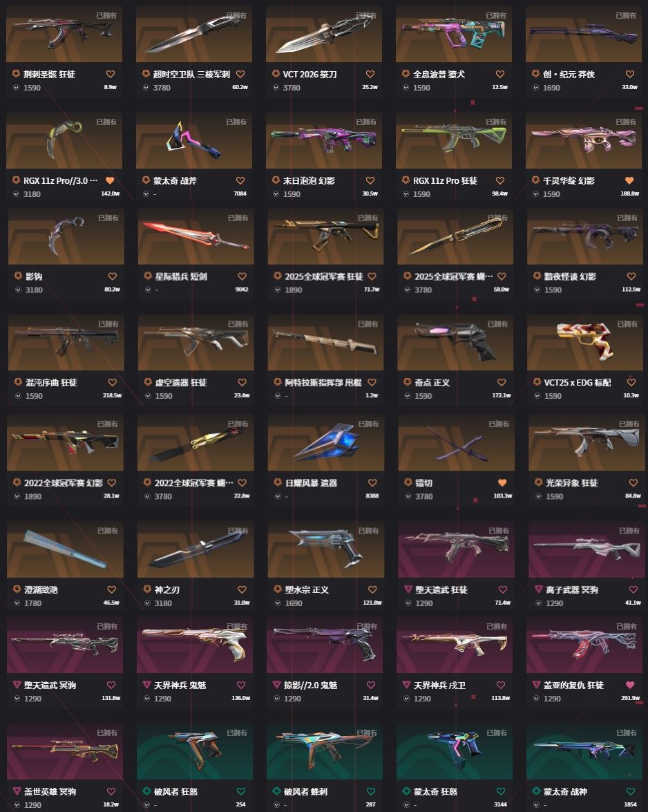This screenshot has height=812, width=648.
Task: Unfavorite the RGX 11z Pro//3.0 heart
Action: [x=110, y=180]
